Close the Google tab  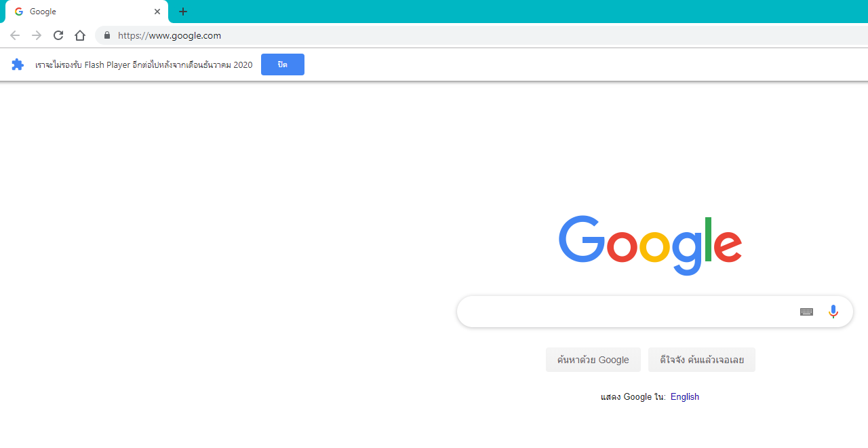pyautogui.click(x=157, y=12)
